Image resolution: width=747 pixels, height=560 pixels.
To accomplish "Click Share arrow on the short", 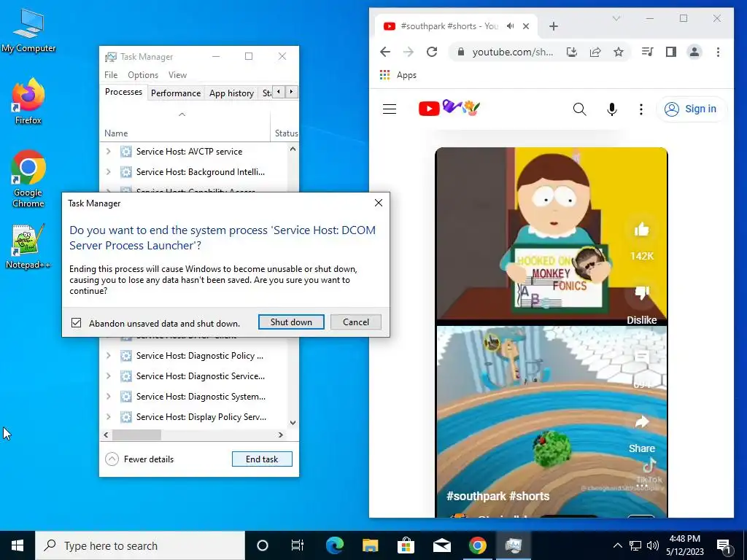I will [642, 422].
